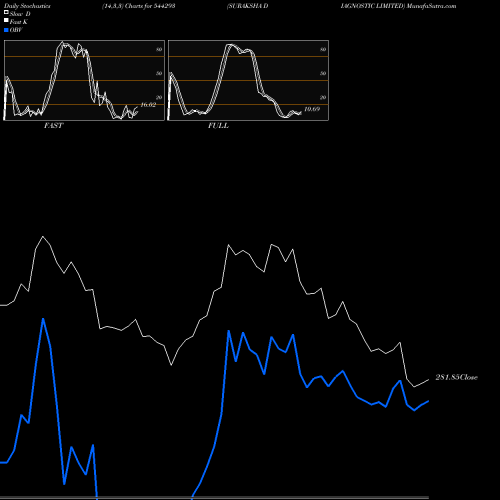
Task: Click the 20 level label in FAST chart
Action: pos(159,97)
